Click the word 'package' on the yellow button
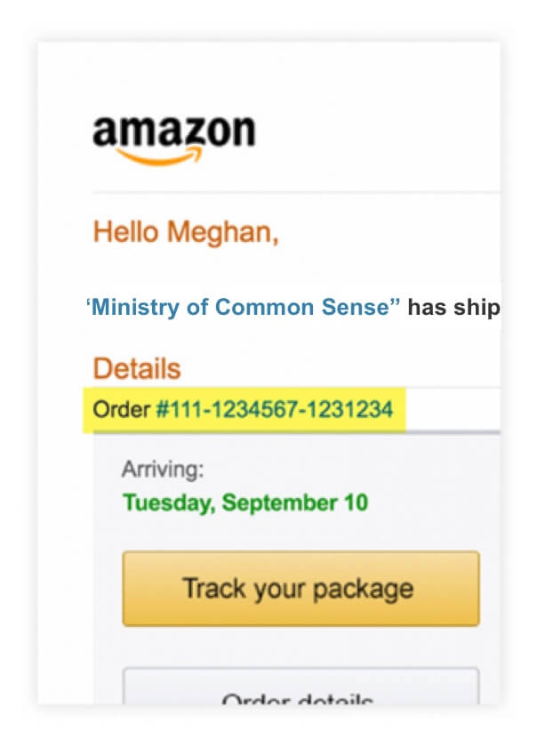537x756 pixels. (363, 590)
